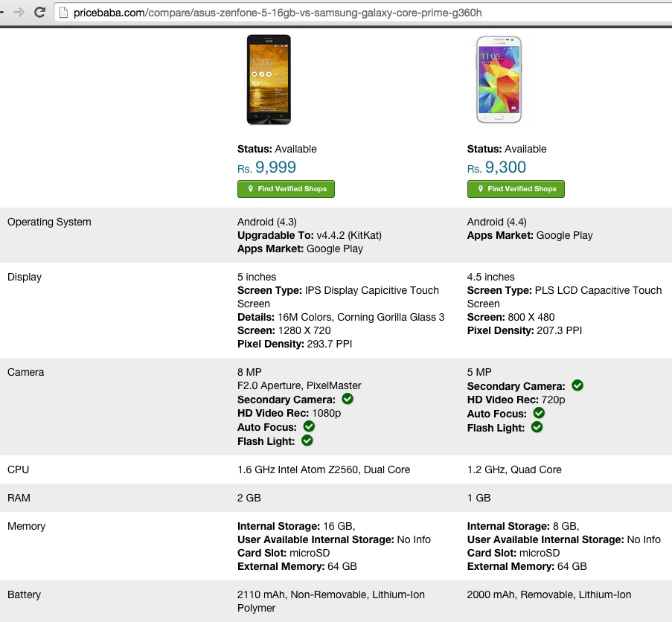672x622 pixels.
Task: Click the Asus Auto Focus checkmark icon
Action: [x=309, y=426]
